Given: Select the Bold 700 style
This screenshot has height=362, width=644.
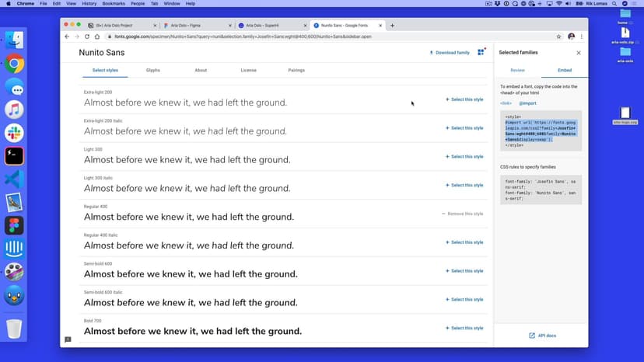Looking at the screenshot, I should [x=464, y=328].
